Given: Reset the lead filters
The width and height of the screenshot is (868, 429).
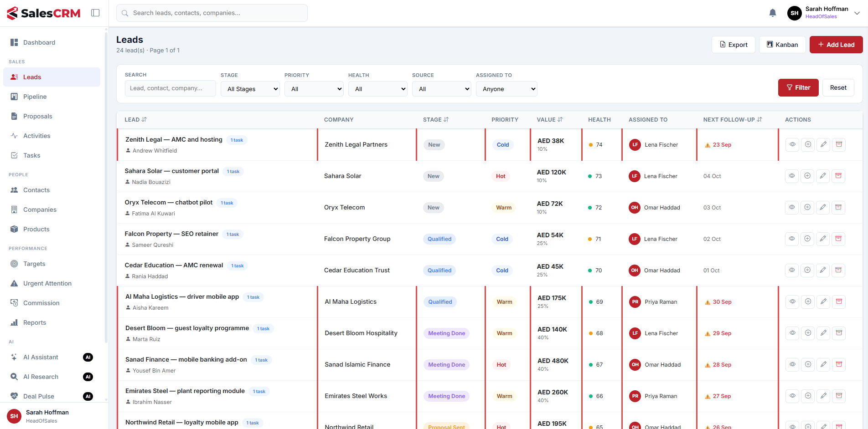Looking at the screenshot, I should click(x=838, y=87).
